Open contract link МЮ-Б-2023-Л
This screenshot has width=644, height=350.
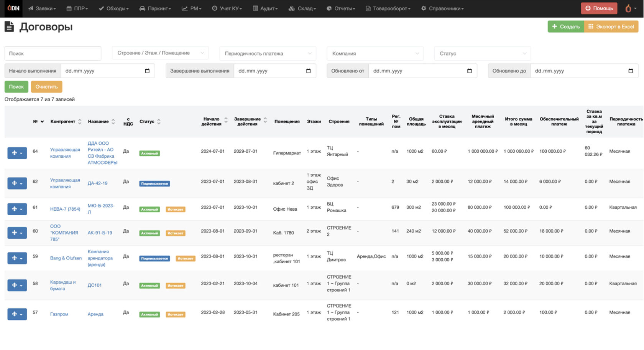click(101, 209)
